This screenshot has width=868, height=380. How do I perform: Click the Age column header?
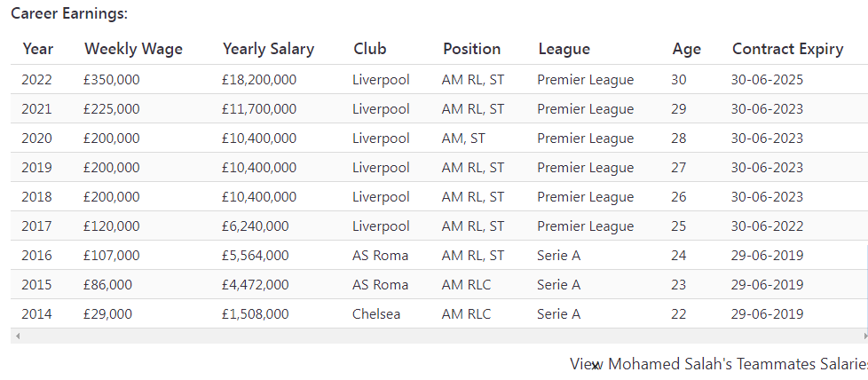(x=687, y=49)
